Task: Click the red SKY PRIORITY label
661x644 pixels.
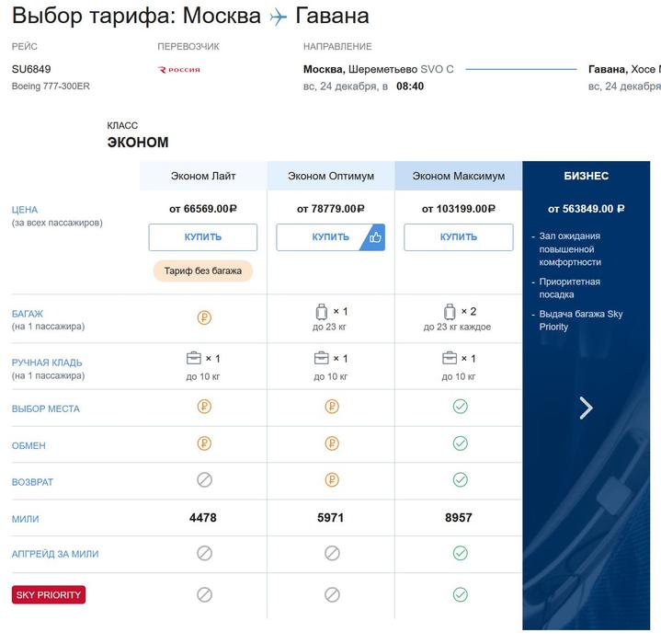Action: (49, 594)
